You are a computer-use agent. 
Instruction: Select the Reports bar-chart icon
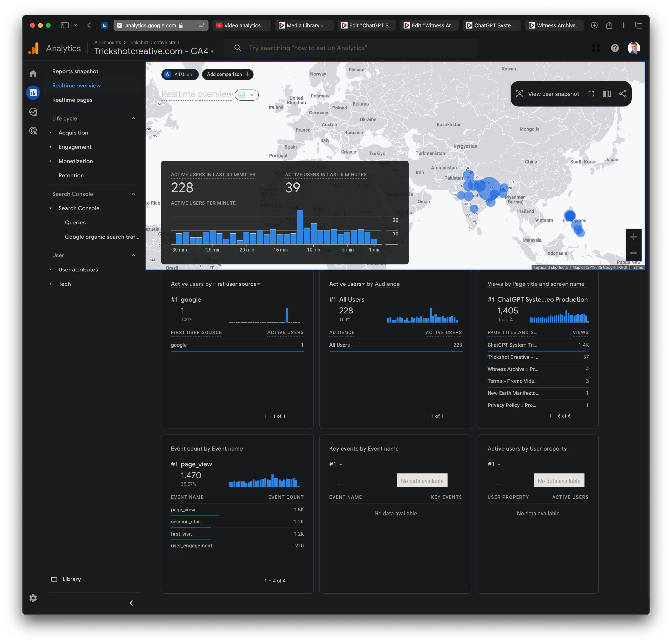click(x=33, y=93)
